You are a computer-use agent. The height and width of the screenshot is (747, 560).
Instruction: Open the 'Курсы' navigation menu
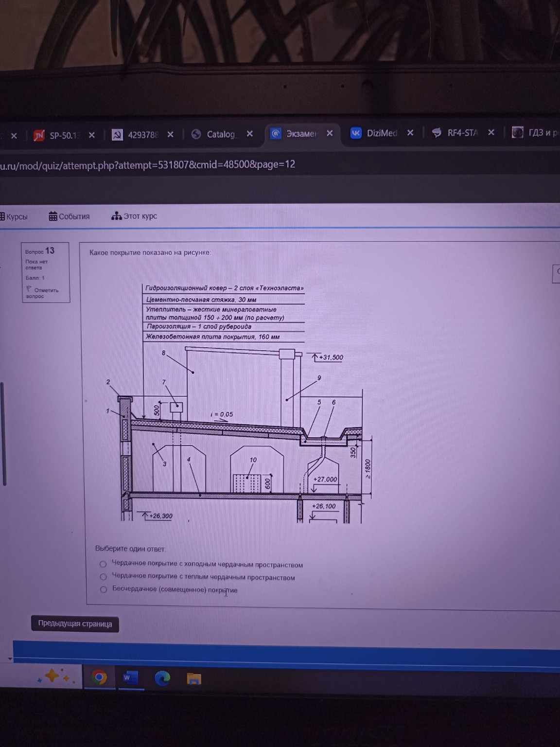(x=16, y=217)
